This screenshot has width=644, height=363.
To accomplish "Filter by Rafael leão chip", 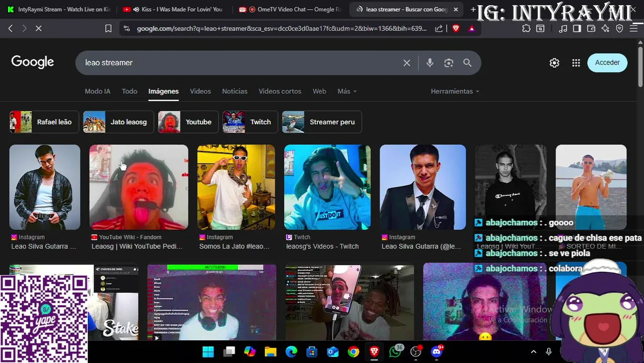I will pos(44,122).
